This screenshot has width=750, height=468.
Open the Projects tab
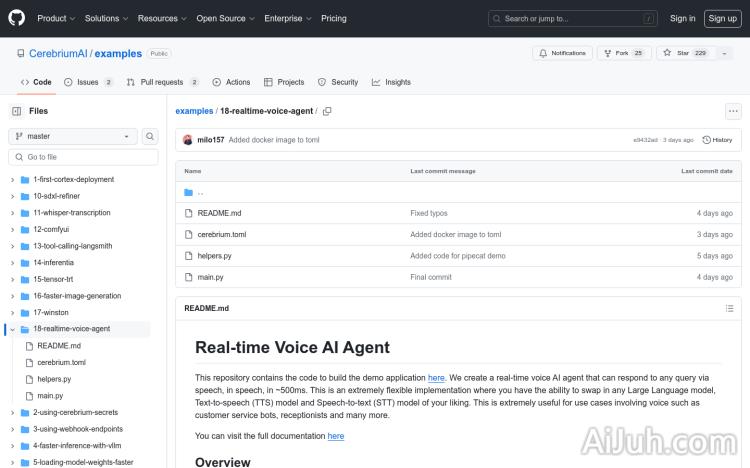pyautogui.click(x=284, y=82)
